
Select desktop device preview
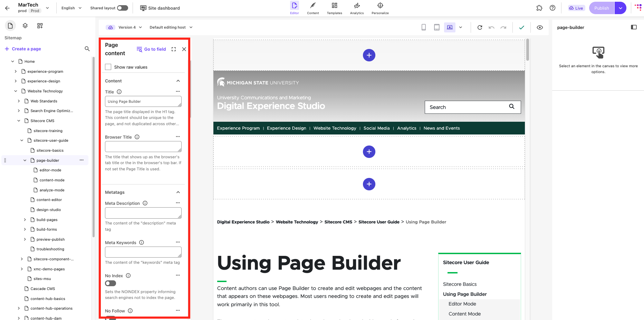[x=450, y=27]
